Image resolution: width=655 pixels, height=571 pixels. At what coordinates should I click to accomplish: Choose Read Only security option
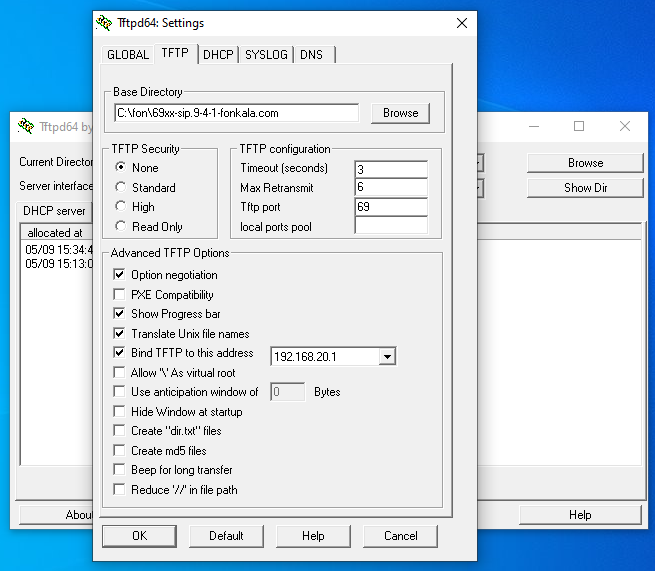click(x=121, y=227)
